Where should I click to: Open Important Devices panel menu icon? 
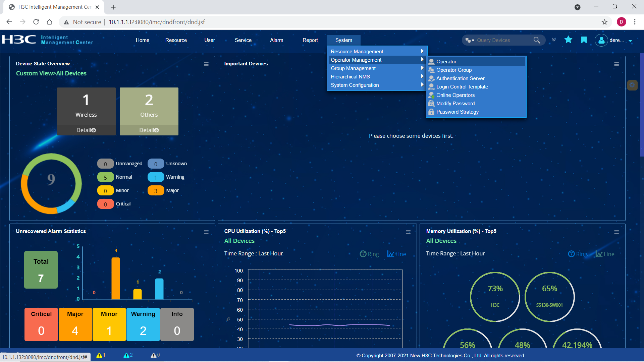pos(616,64)
